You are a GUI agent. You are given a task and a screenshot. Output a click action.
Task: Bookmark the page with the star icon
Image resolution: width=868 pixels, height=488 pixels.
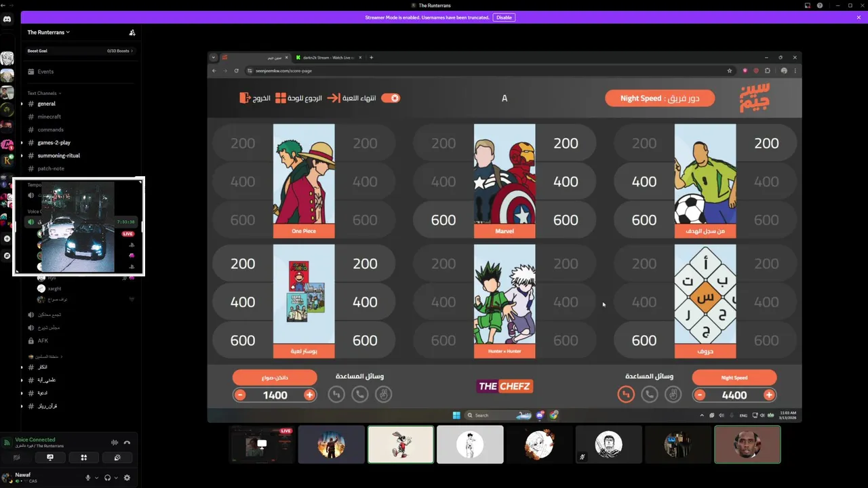point(730,70)
